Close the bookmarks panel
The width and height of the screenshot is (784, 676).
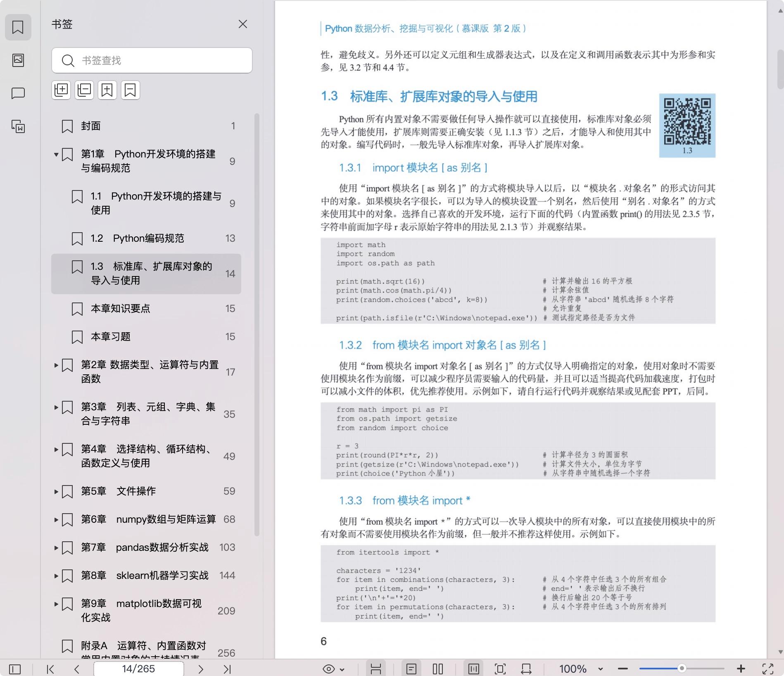(243, 24)
